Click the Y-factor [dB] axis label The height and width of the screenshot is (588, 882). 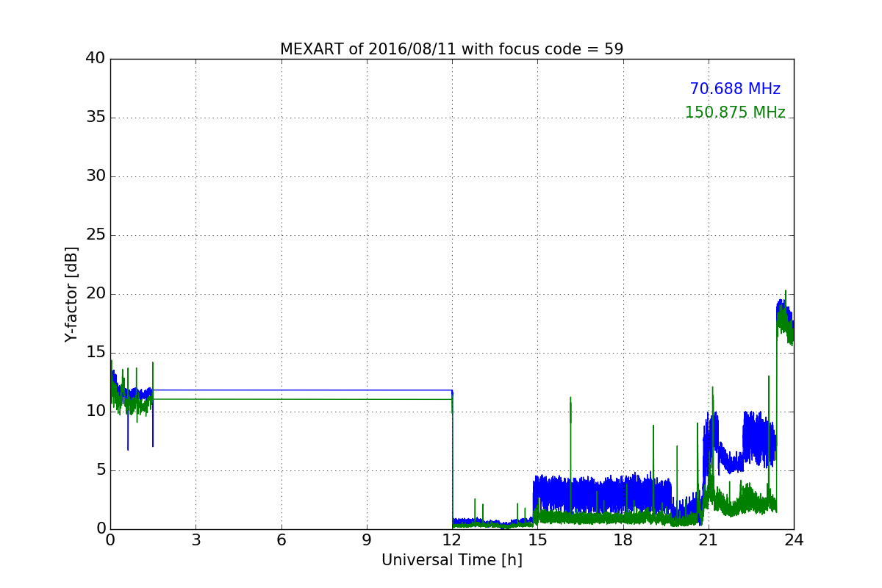pyautogui.click(x=71, y=294)
